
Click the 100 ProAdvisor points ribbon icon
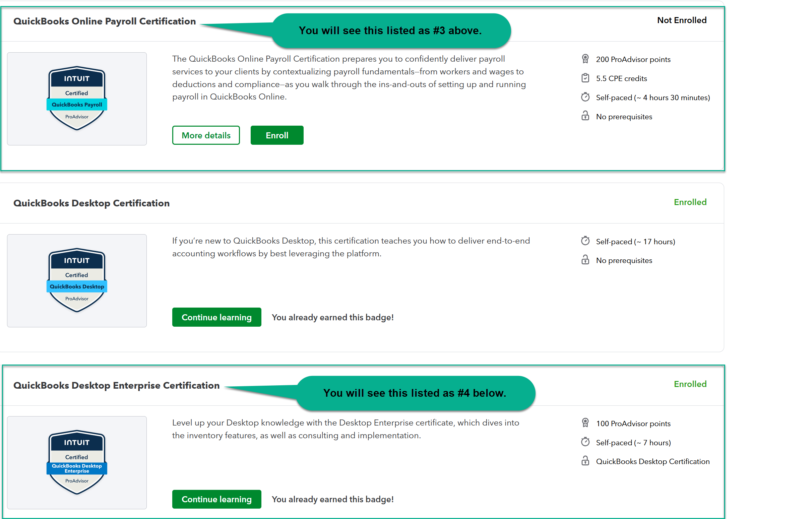(585, 423)
